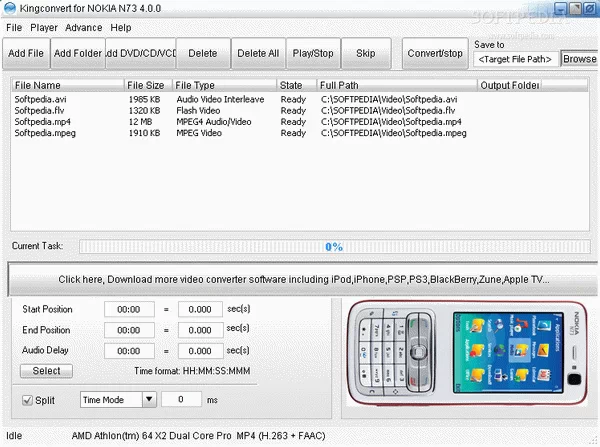This screenshot has height=447, width=600.
Task: Click the Add File toolbar button
Action: click(26, 52)
